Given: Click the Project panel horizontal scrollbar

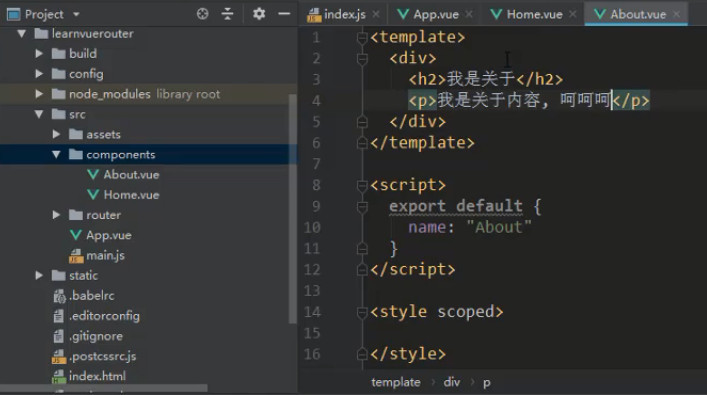Looking at the screenshot, I should [x=104, y=388].
